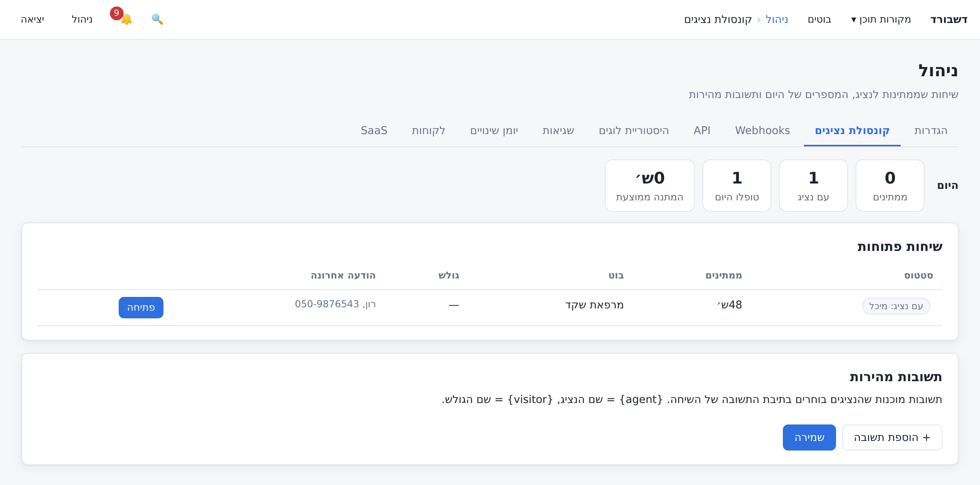Switch to the API tab
Viewport: 980px width, 485px height.
click(x=702, y=131)
